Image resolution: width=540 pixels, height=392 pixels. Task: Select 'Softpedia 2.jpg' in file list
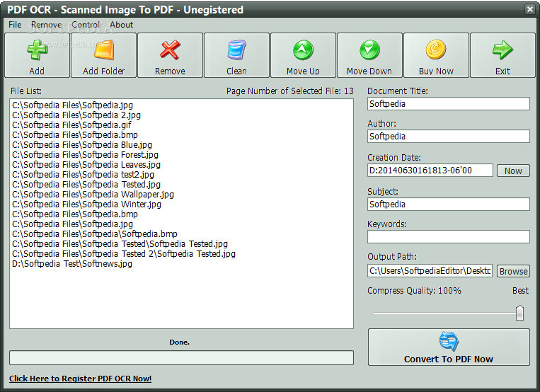click(x=76, y=115)
